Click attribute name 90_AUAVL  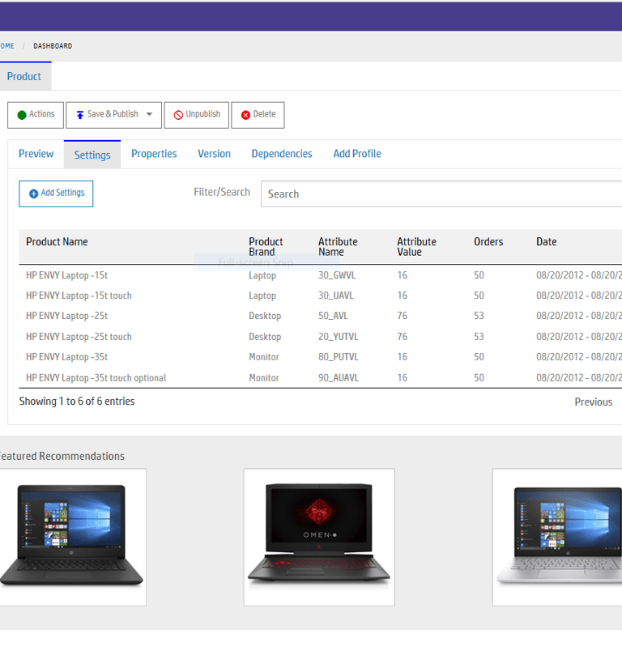click(x=339, y=378)
